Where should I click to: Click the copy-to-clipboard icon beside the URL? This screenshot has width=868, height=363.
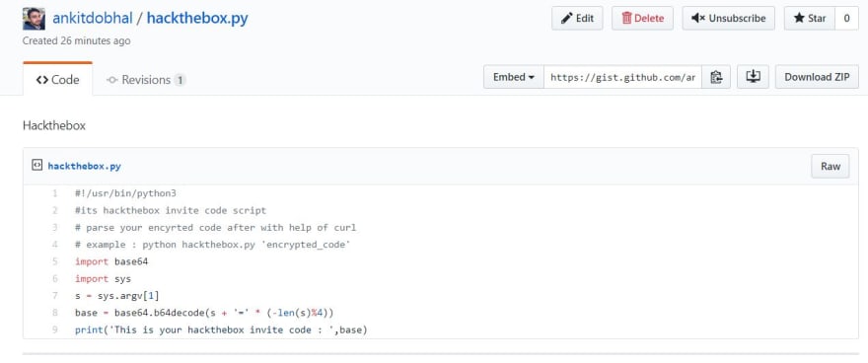716,77
